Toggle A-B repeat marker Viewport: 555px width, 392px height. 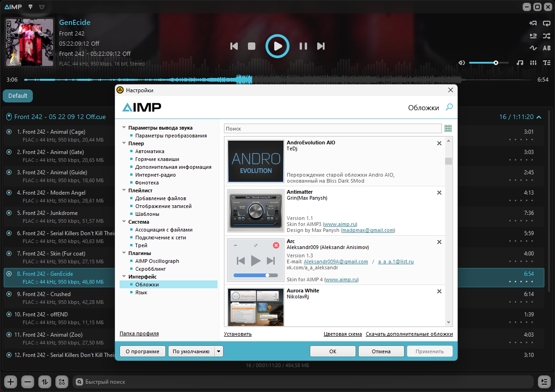tap(547, 48)
